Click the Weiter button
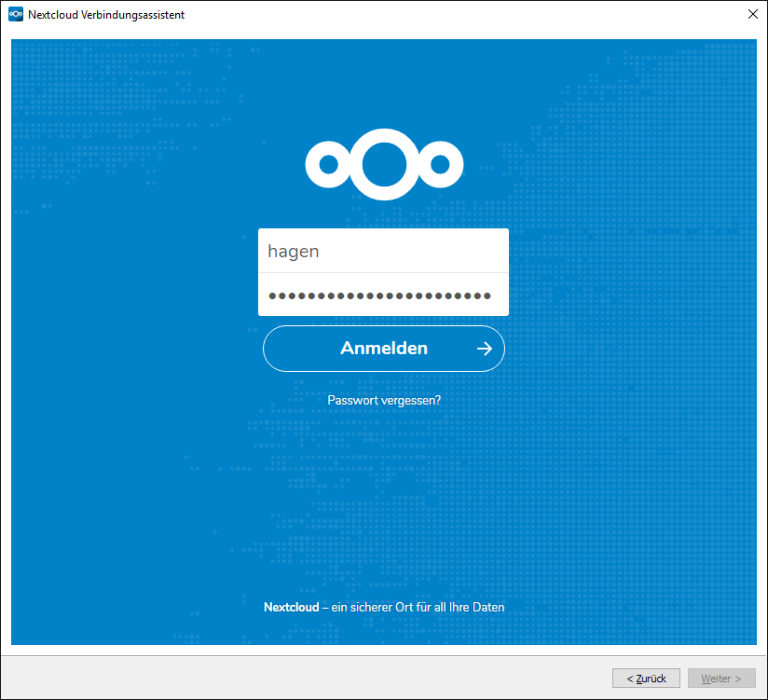The image size is (768, 700). pos(721,679)
